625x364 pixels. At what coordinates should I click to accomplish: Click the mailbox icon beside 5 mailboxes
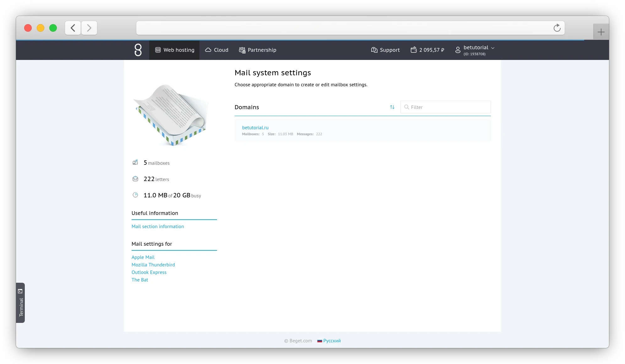[x=135, y=162]
